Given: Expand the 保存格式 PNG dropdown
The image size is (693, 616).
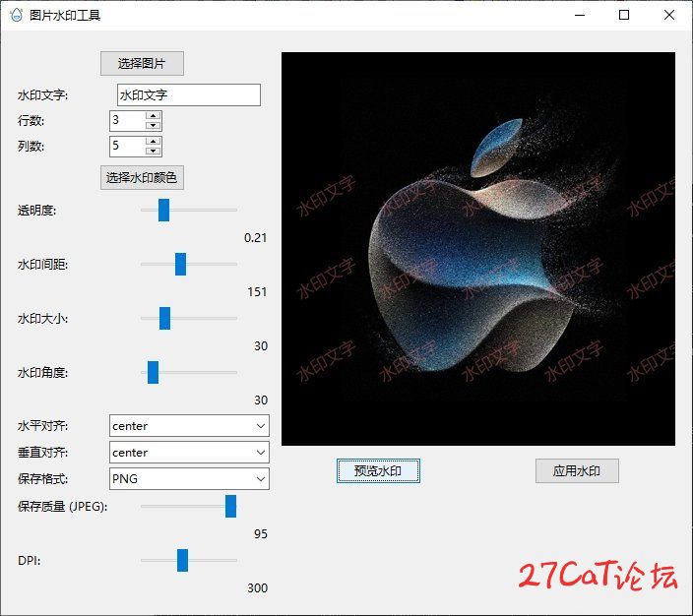Looking at the screenshot, I should [189, 478].
